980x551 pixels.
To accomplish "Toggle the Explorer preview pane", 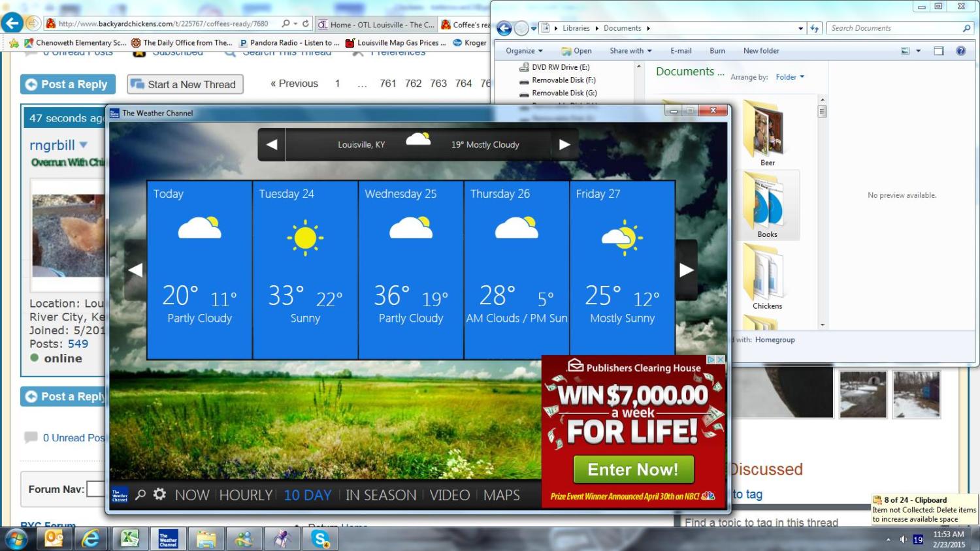I will point(939,51).
